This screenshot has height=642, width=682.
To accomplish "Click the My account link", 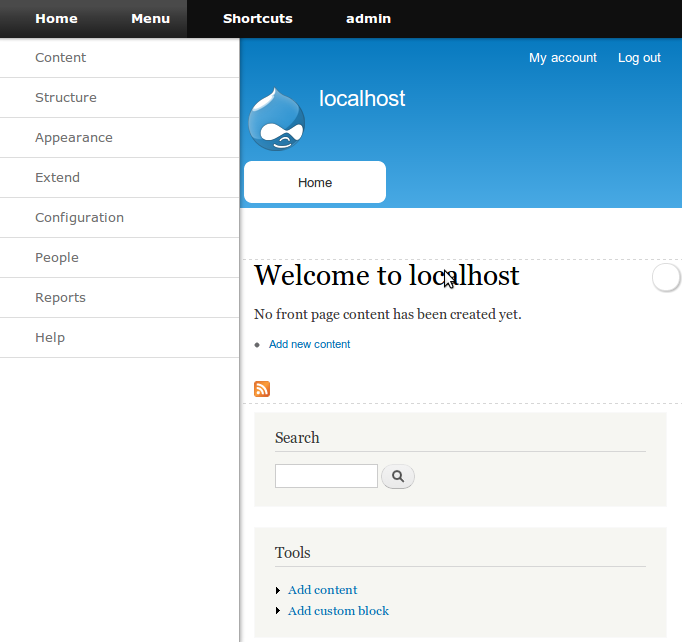I will [563, 58].
